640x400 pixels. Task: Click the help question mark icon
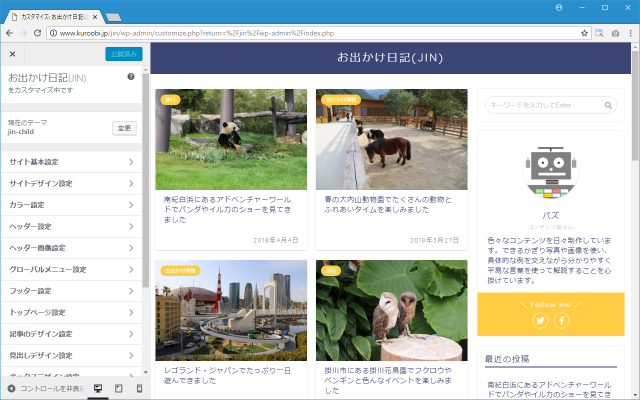coord(131,77)
